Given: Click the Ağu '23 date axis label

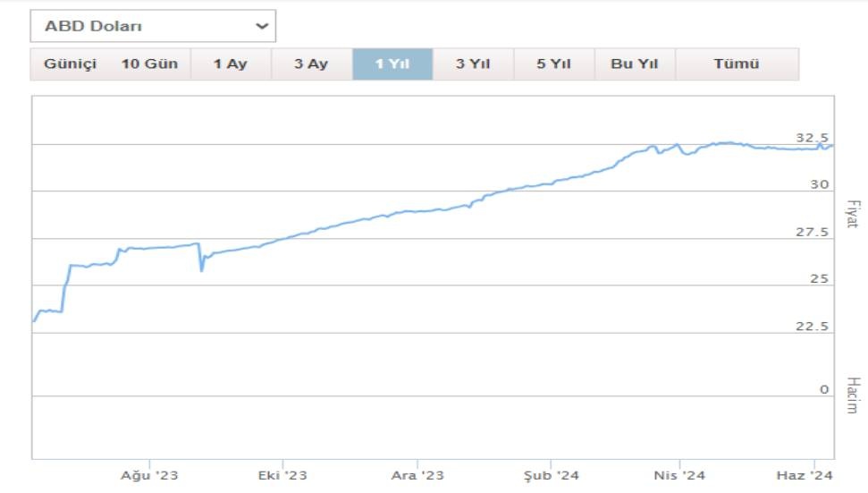Looking at the screenshot, I should coord(148,475).
